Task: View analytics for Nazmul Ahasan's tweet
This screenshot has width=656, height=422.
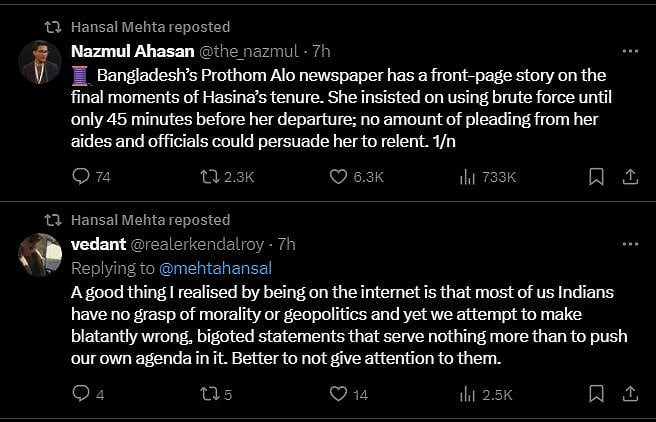Action: coord(466,177)
